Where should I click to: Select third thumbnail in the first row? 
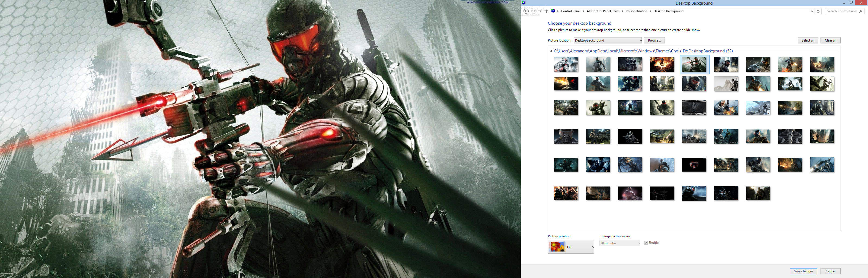[630, 64]
